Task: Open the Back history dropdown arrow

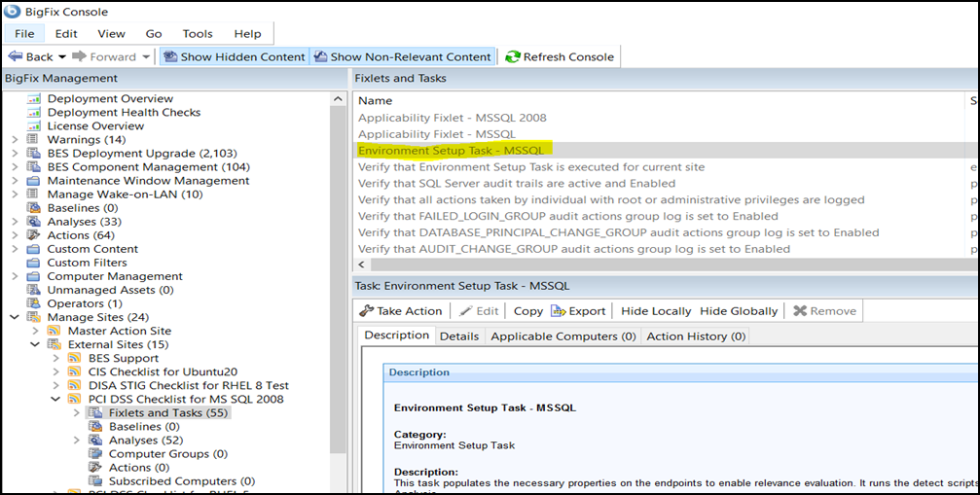Action: 62,56
